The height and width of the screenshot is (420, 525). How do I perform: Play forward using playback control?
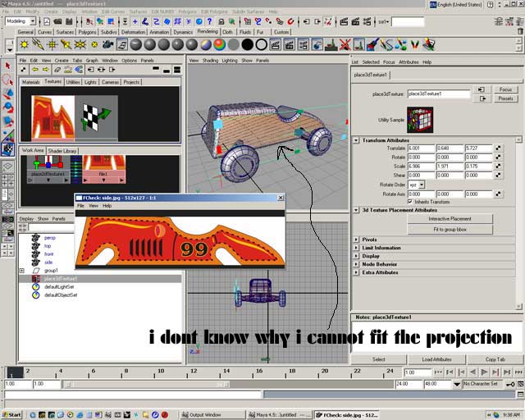[485, 372]
